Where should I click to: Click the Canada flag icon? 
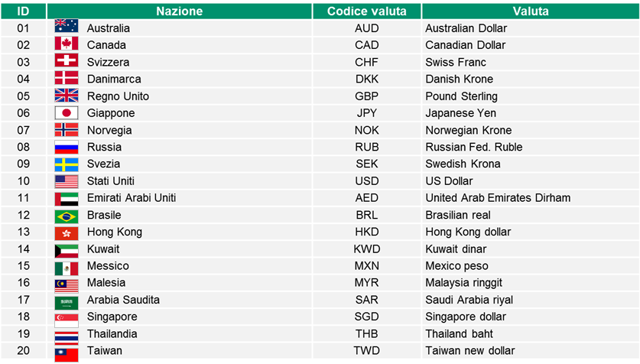[x=67, y=44]
